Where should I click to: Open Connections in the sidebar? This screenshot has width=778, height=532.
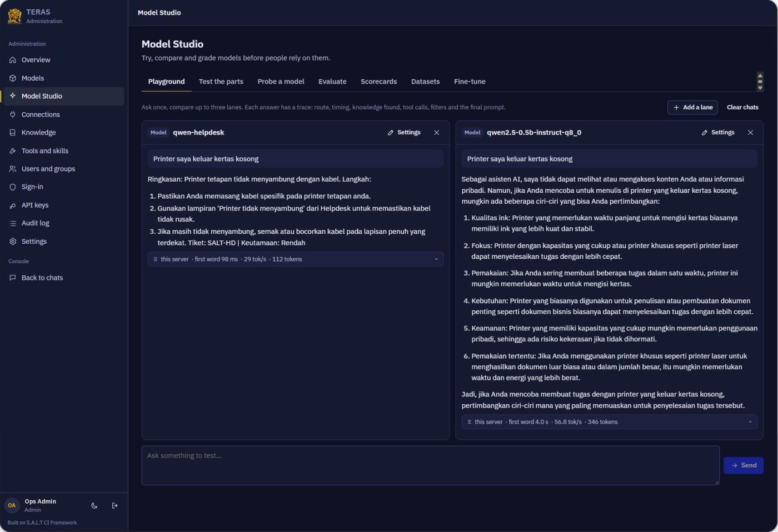coord(64,114)
